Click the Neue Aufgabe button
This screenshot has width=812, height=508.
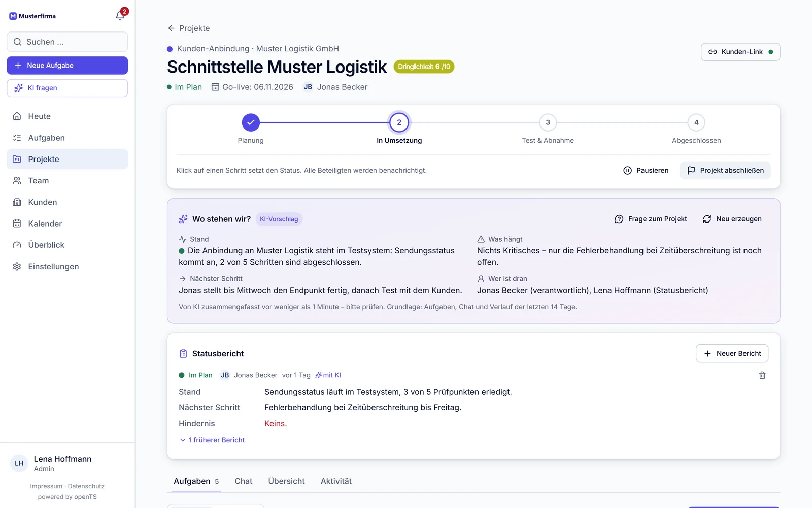(x=67, y=66)
